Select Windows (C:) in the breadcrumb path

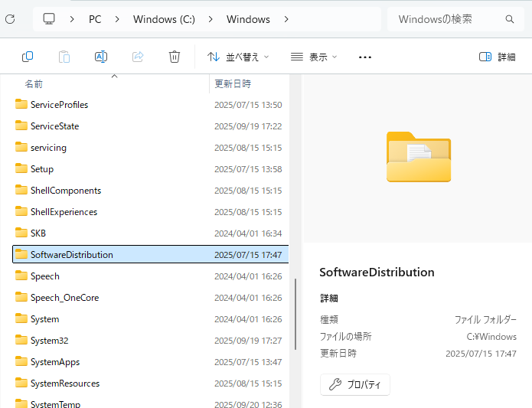[164, 19]
